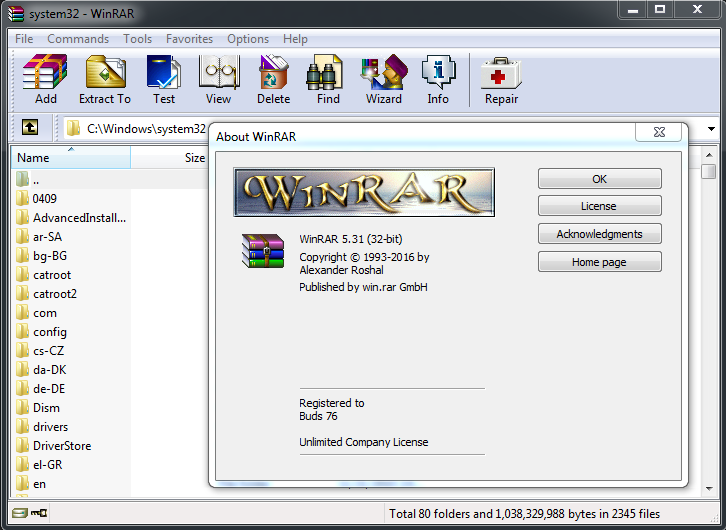This screenshot has width=726, height=530.
Task: Open the Help menu
Action: 295,39
